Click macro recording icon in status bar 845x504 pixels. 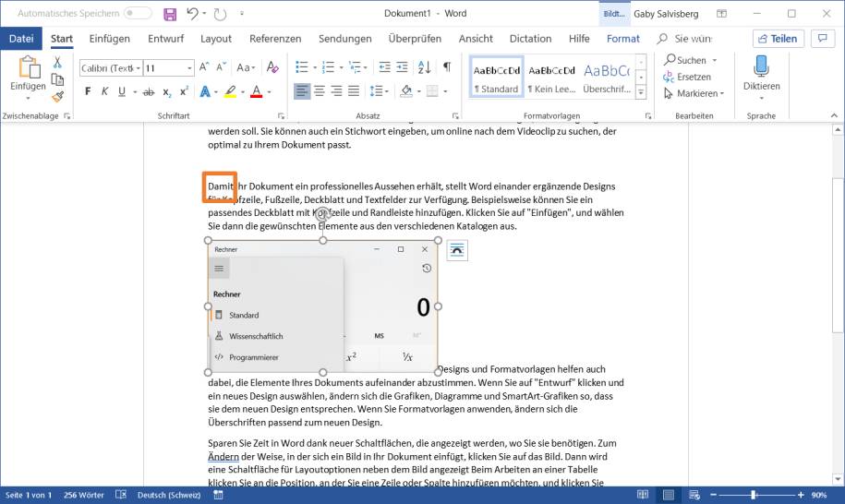tap(218, 495)
